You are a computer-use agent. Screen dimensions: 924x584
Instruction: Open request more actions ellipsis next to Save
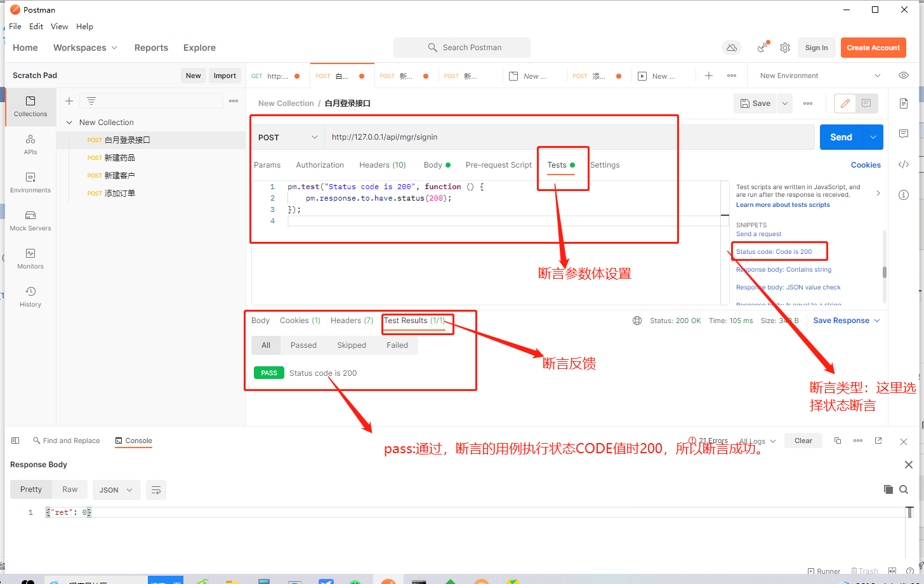[808, 103]
